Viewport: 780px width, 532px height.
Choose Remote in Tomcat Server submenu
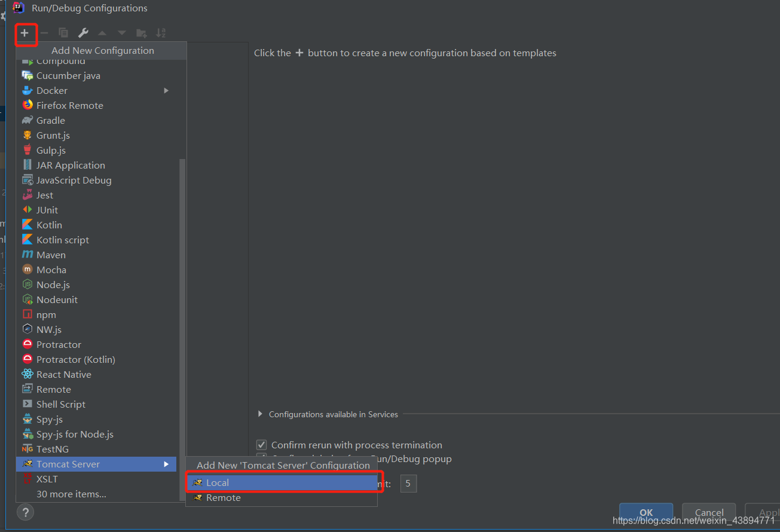tap(282, 497)
